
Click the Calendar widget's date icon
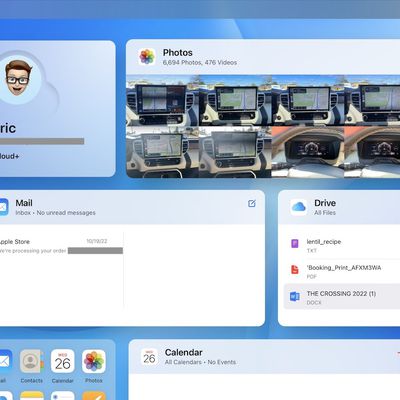pyautogui.click(x=149, y=357)
